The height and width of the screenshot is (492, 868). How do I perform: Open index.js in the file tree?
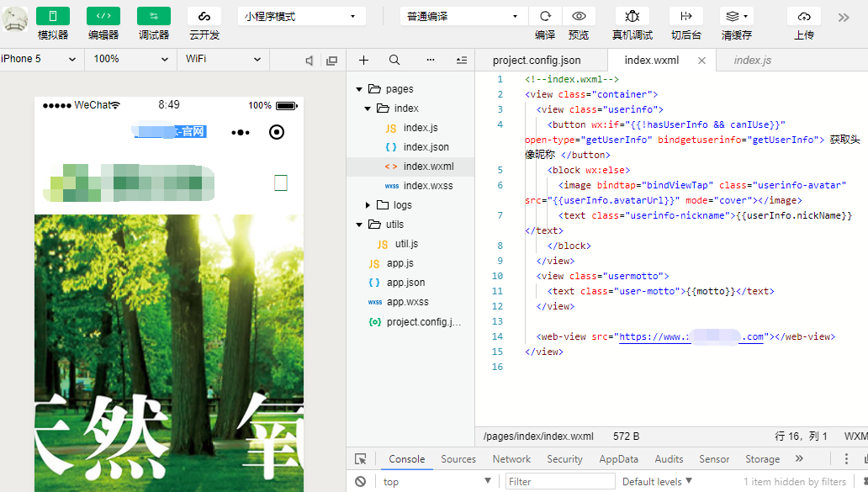(420, 128)
